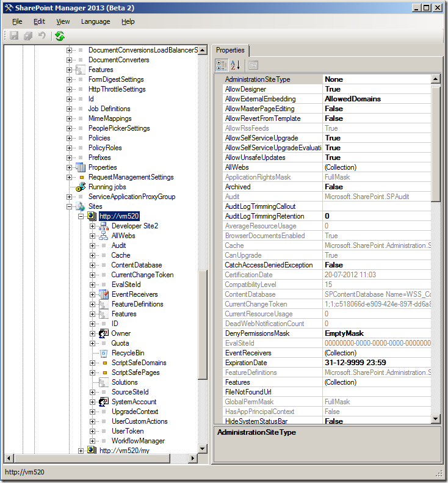Collapse the http://vm520 site node
This screenshot has width=448, height=483.
81,216
